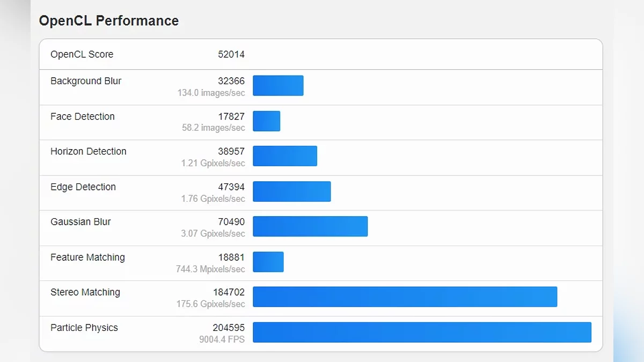Click the Feature Matching label

(x=87, y=257)
